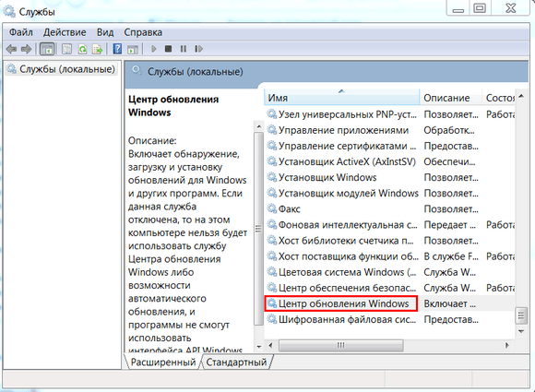The height and width of the screenshot is (392, 535).
Task: Toggle the action pane toolbar icon
Action: [133, 50]
